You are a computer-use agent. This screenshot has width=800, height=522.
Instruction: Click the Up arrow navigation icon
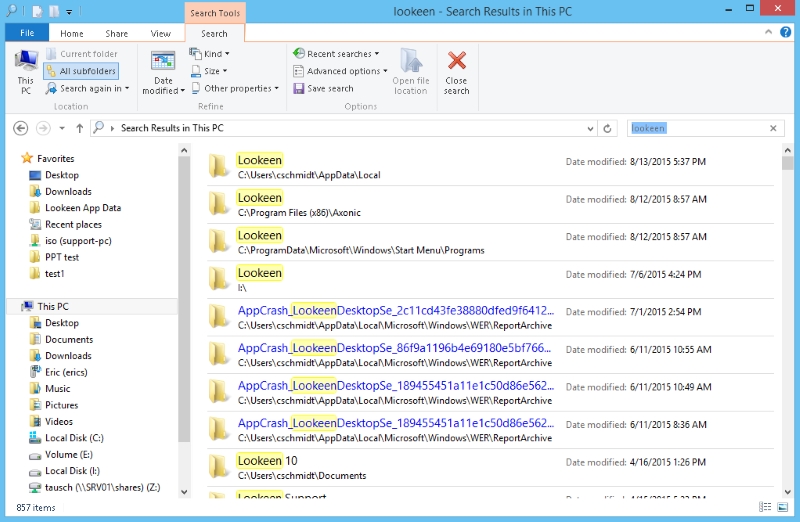coord(80,128)
